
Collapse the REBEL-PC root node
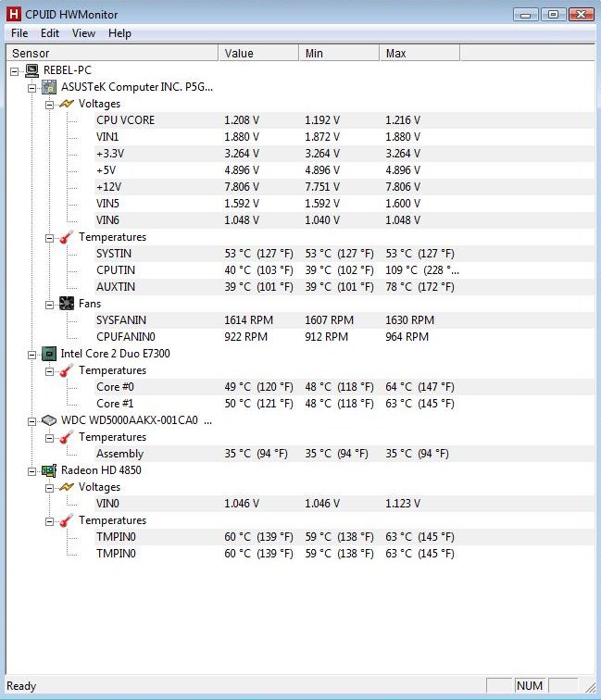point(15,71)
